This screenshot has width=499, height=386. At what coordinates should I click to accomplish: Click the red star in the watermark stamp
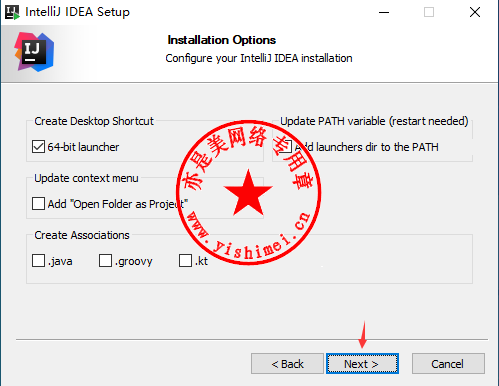(x=248, y=193)
